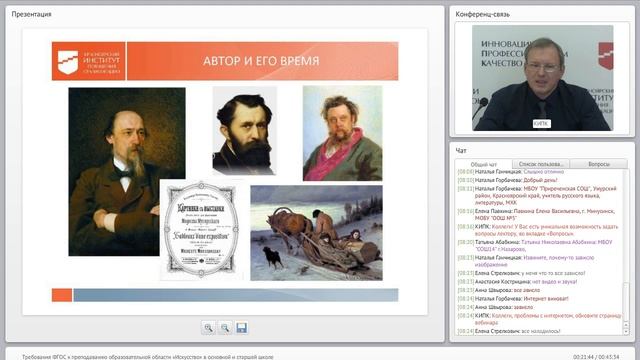The height and width of the screenshot is (360, 640).
Task: Open the Вопросы tab
Action: coord(599,164)
